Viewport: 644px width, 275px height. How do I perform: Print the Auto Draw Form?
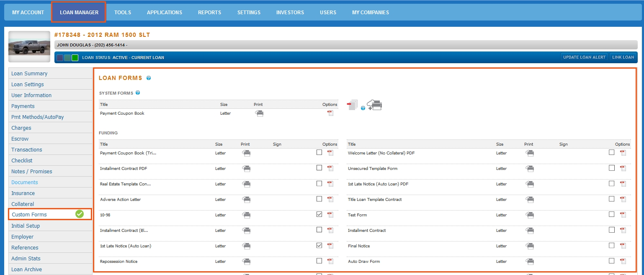click(530, 262)
